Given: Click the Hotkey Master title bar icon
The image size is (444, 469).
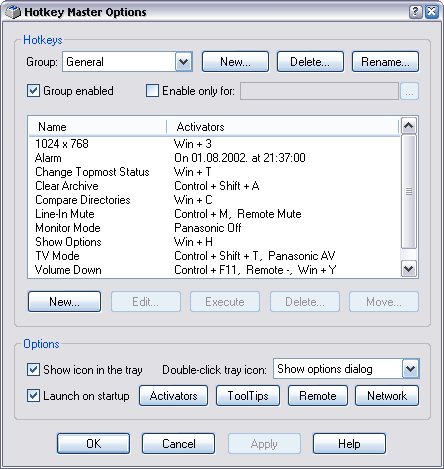Looking at the screenshot, I should (13, 12).
